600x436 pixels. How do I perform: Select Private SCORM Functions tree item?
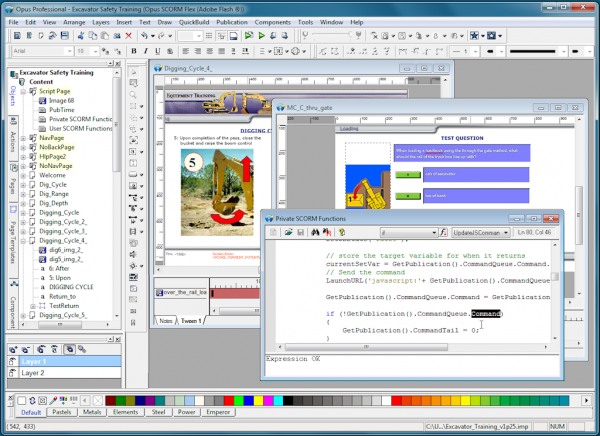click(x=80, y=119)
